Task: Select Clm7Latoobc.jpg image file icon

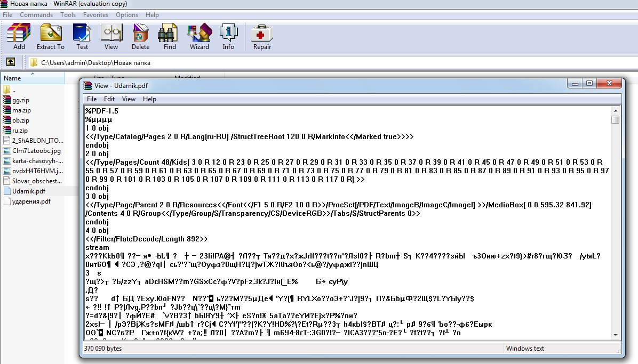Action: coord(6,150)
